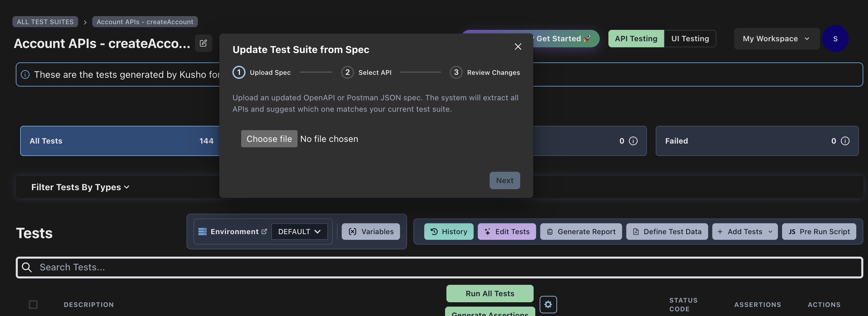Click the edit pencil icon beside suite title
This screenshot has height=316, width=868.
coord(203,43)
